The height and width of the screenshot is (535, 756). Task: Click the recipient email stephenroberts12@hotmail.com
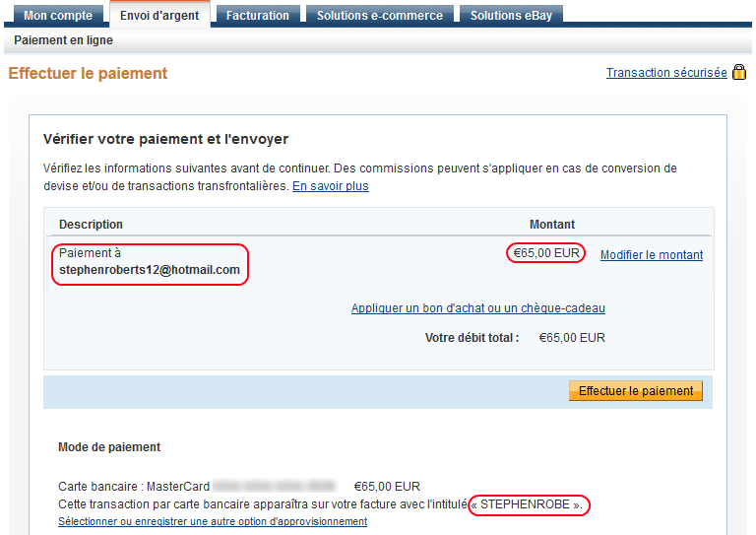[x=150, y=269]
